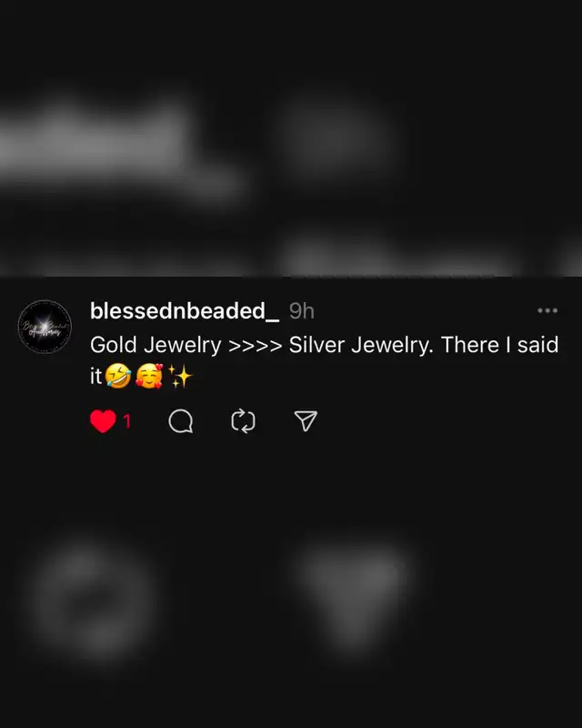
Task: Repost using the circular arrows icon
Action: 243,421
